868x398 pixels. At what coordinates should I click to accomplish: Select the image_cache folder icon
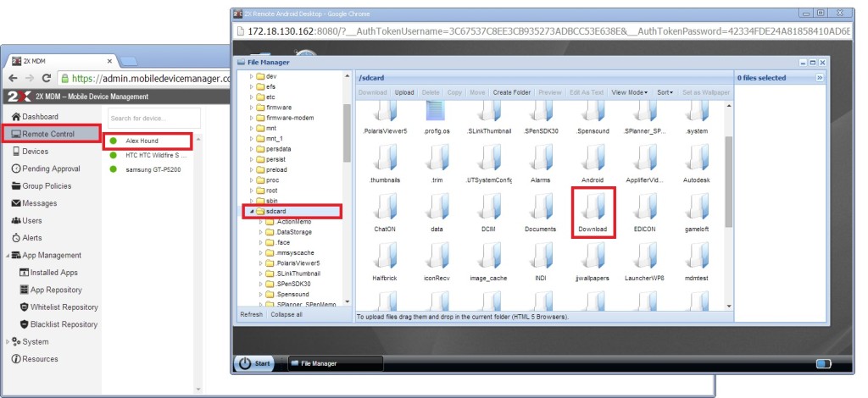(489, 262)
